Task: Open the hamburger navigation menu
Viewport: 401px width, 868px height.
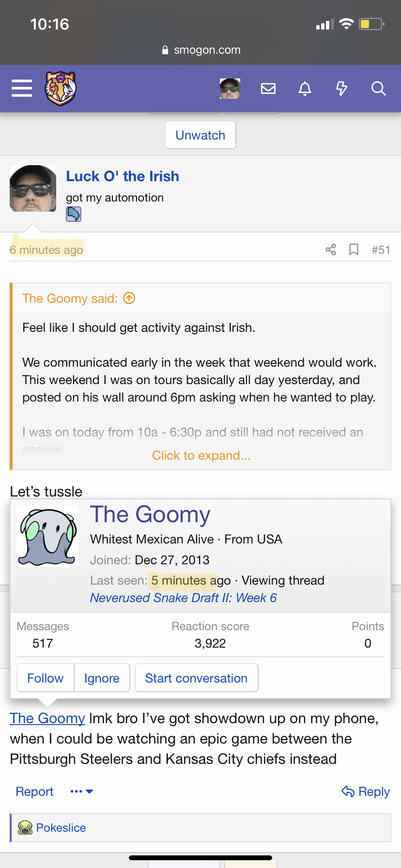Action: 22,88
